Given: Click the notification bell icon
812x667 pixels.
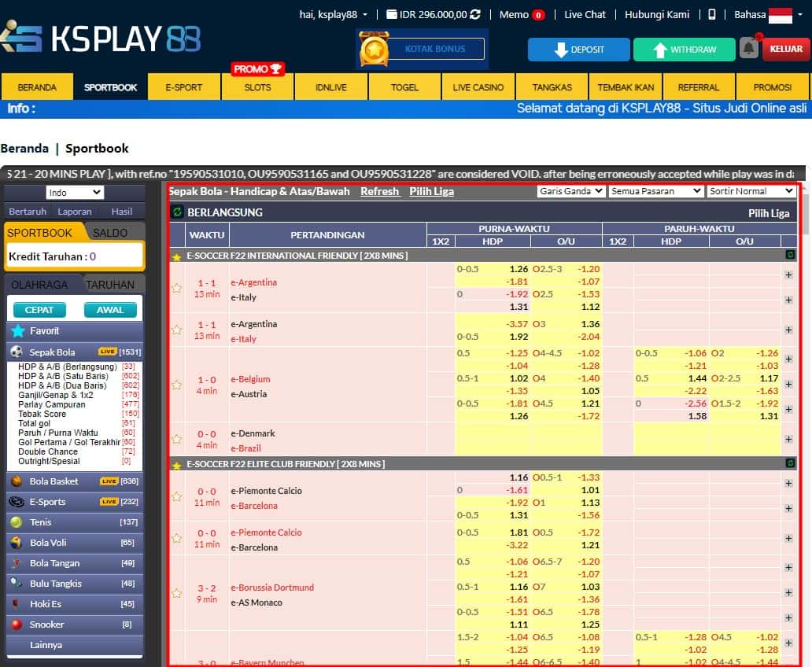Looking at the screenshot, I should click(x=748, y=49).
